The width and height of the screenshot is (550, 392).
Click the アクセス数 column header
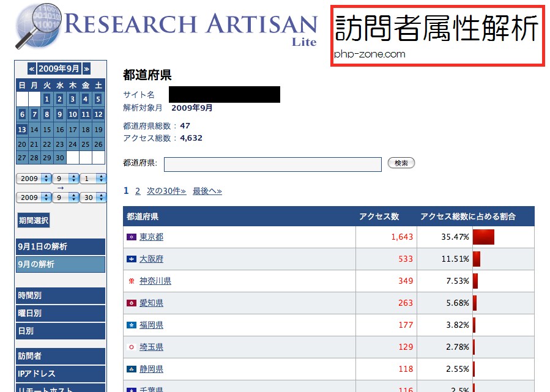(x=379, y=216)
